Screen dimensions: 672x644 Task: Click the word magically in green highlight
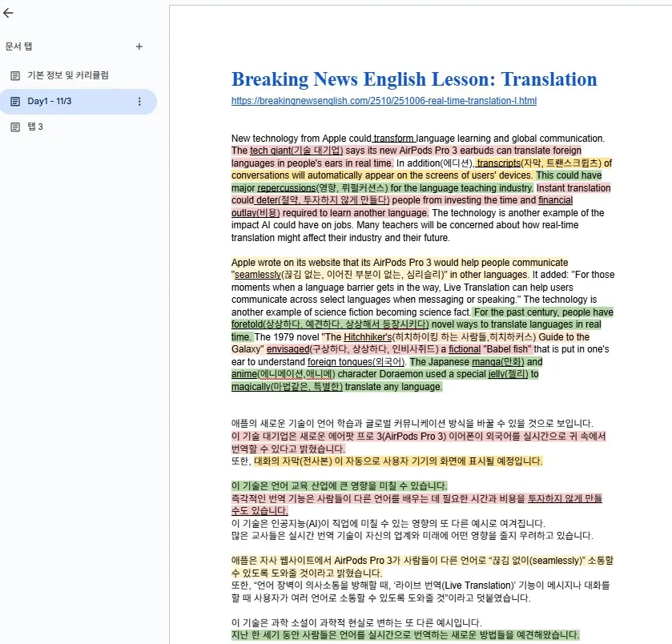tap(250, 387)
